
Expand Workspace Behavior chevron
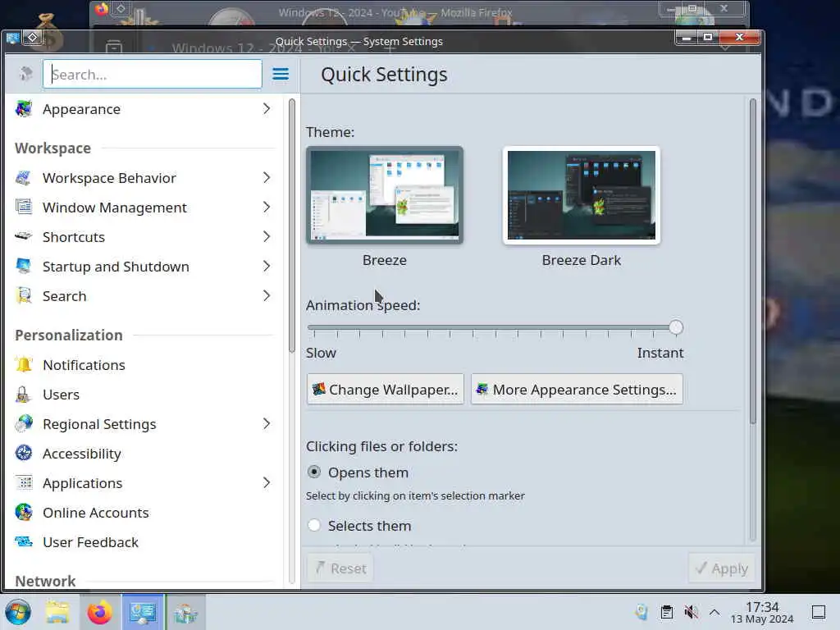[x=267, y=178]
